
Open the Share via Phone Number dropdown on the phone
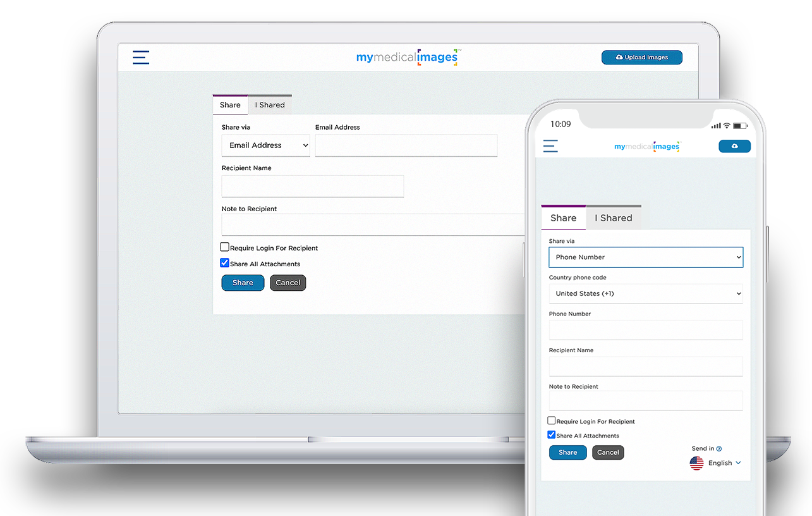tap(646, 257)
